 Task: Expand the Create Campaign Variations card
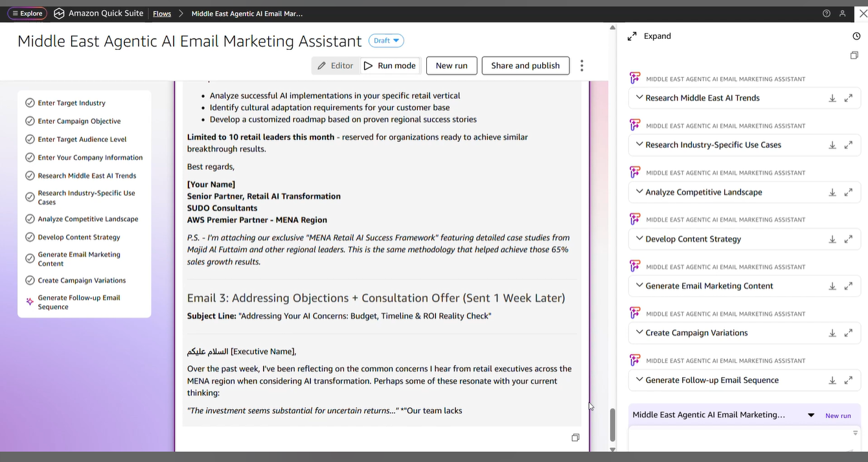click(639, 332)
